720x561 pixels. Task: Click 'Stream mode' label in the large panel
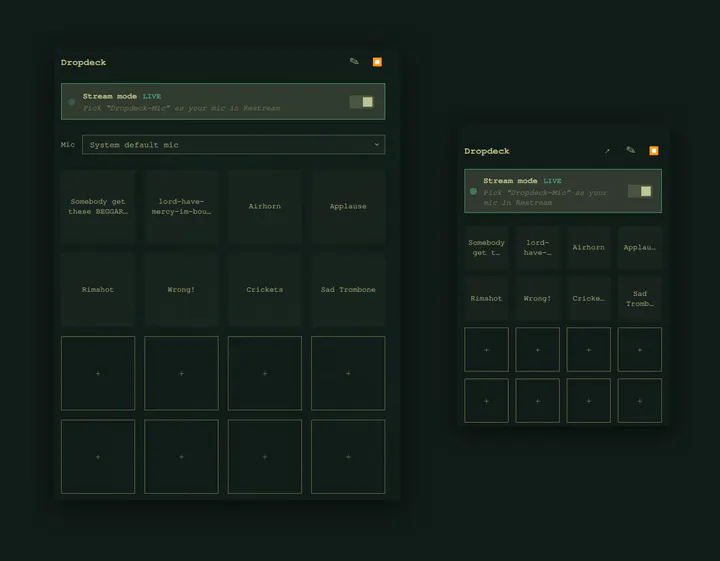(110, 96)
